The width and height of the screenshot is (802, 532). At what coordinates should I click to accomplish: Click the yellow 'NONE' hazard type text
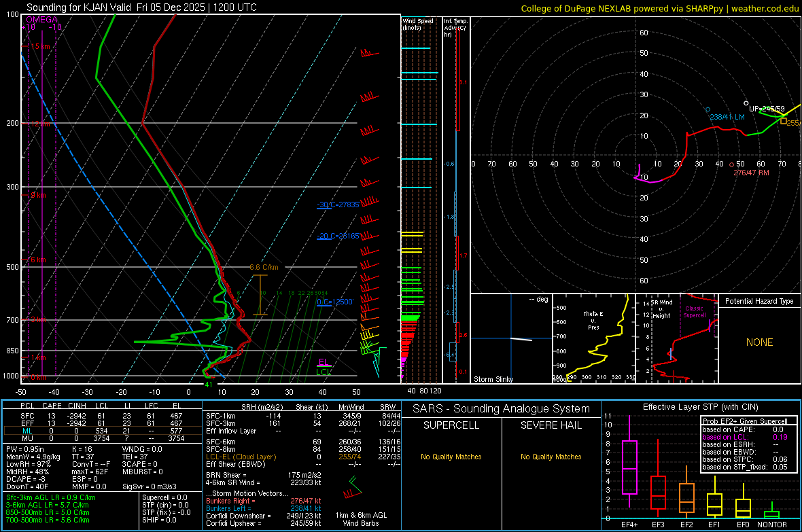(x=759, y=342)
